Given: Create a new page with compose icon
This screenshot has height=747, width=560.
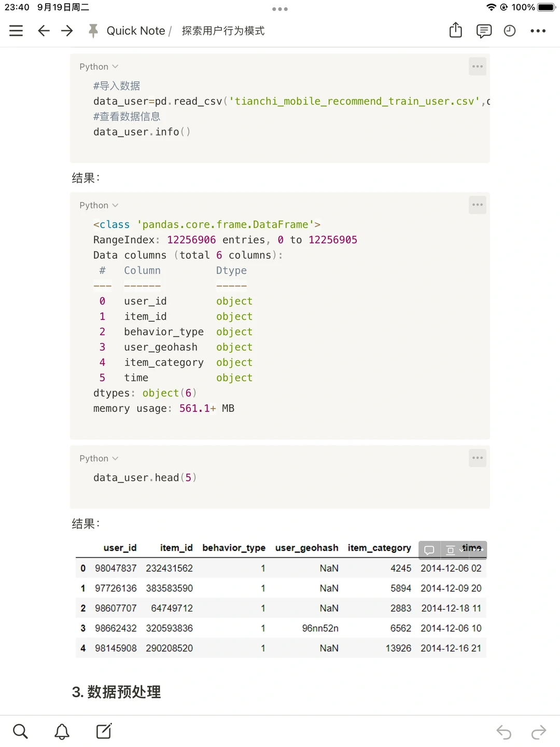Looking at the screenshot, I should coord(104,731).
